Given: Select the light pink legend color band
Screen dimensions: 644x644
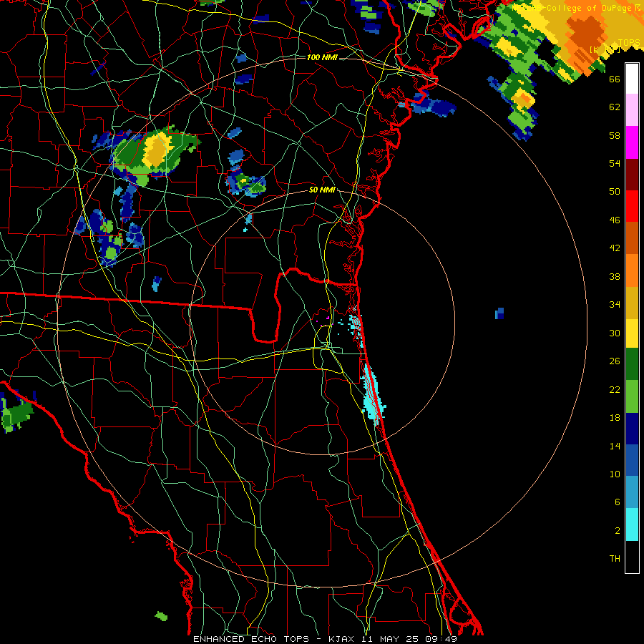Looking at the screenshot, I should click(632, 110).
